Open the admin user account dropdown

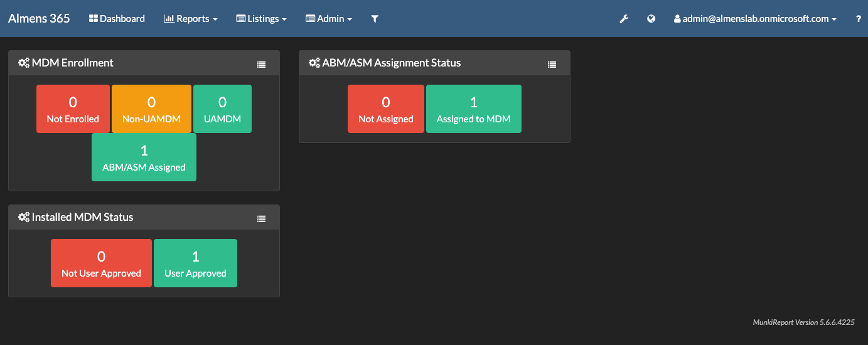click(x=755, y=19)
